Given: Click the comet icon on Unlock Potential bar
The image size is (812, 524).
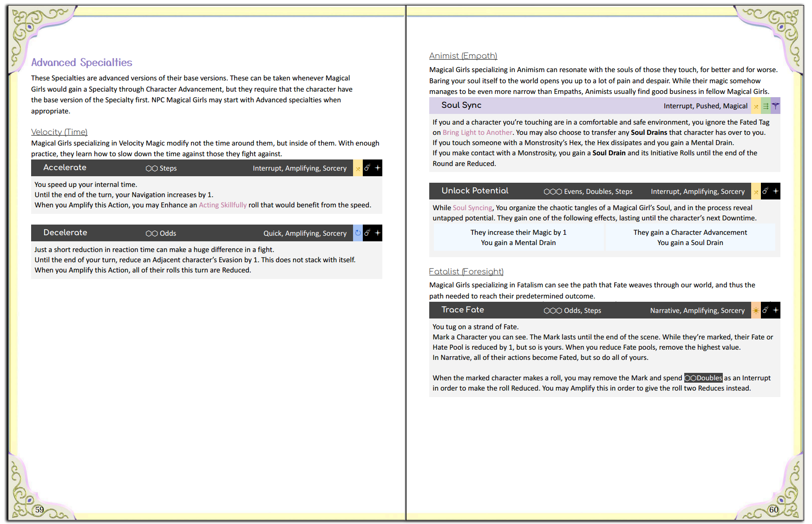Looking at the screenshot, I should [x=766, y=192].
